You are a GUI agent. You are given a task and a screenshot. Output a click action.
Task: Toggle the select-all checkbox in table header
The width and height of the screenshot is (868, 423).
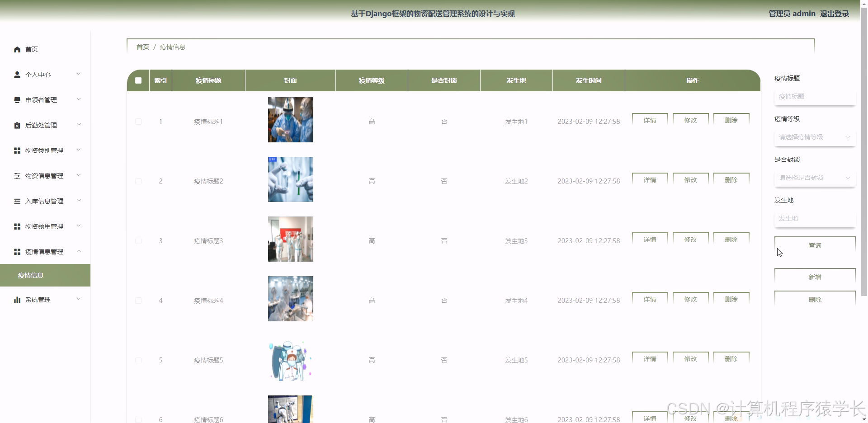click(138, 80)
